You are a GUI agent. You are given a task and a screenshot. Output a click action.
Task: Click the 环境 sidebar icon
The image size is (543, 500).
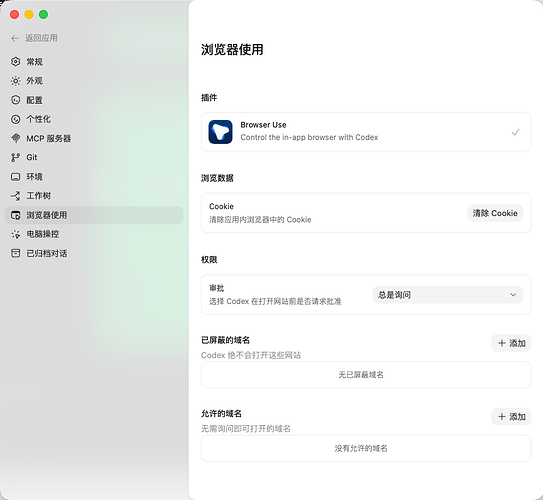coord(16,177)
